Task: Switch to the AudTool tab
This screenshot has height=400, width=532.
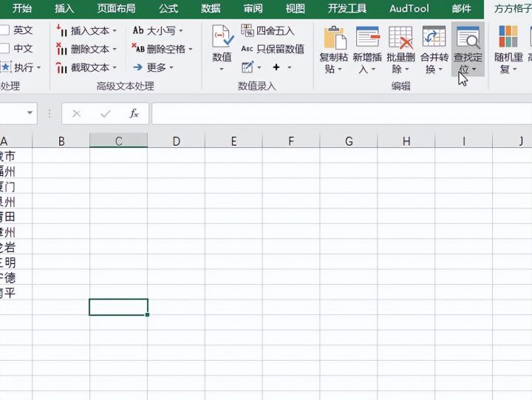Action: pyautogui.click(x=409, y=8)
